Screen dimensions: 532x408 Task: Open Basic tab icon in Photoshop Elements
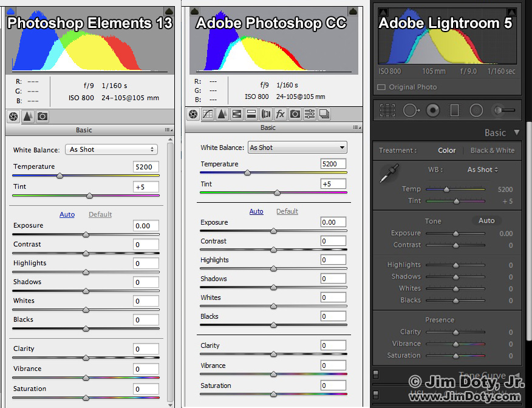[13, 117]
